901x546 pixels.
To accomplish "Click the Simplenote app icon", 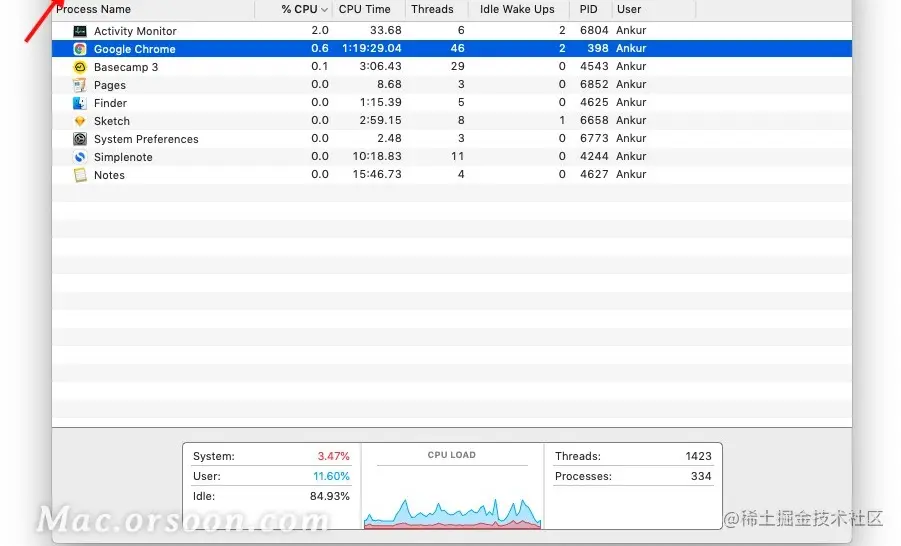I will pyautogui.click(x=80, y=157).
